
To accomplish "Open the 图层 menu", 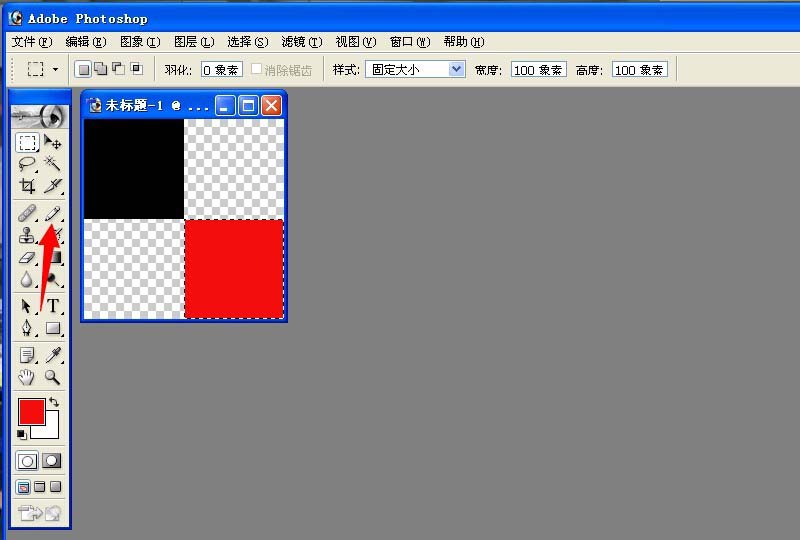I will (x=194, y=42).
